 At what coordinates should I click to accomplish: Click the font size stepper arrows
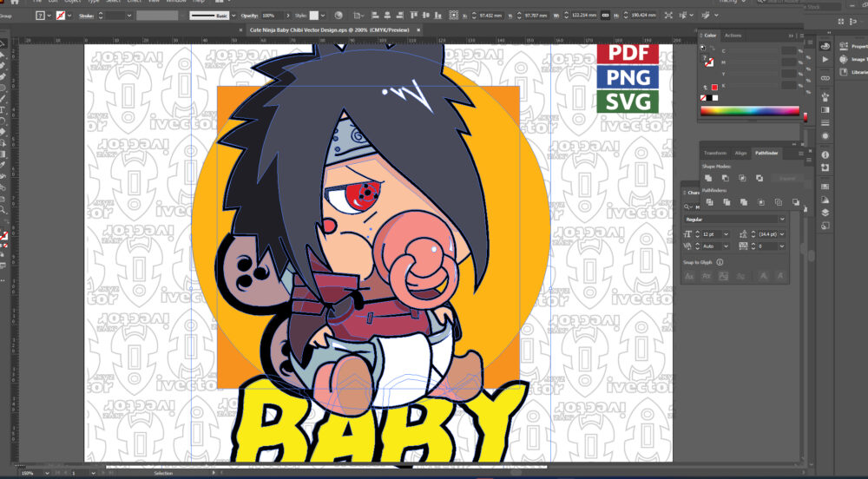point(698,234)
